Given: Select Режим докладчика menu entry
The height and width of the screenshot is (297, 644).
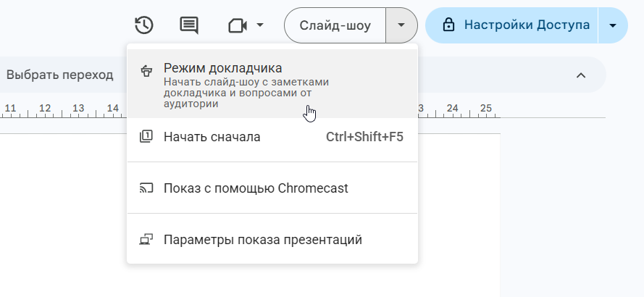Looking at the screenshot, I should [x=223, y=69].
